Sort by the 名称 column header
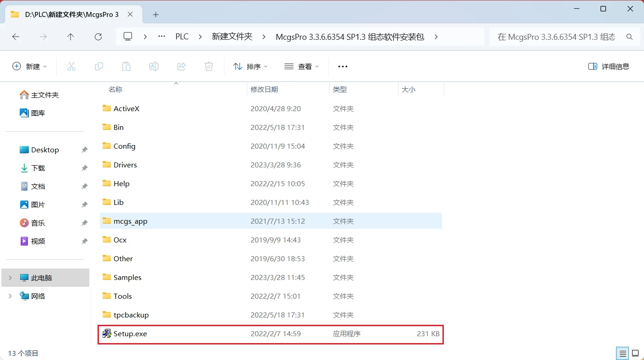Viewport: 644px width, 360px height. 115,90
